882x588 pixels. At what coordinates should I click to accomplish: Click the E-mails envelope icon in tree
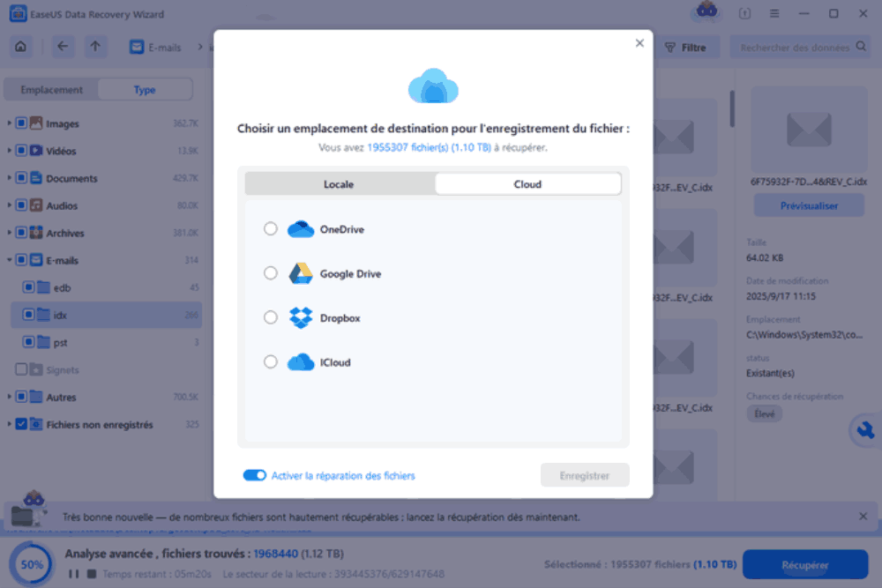pos(36,260)
